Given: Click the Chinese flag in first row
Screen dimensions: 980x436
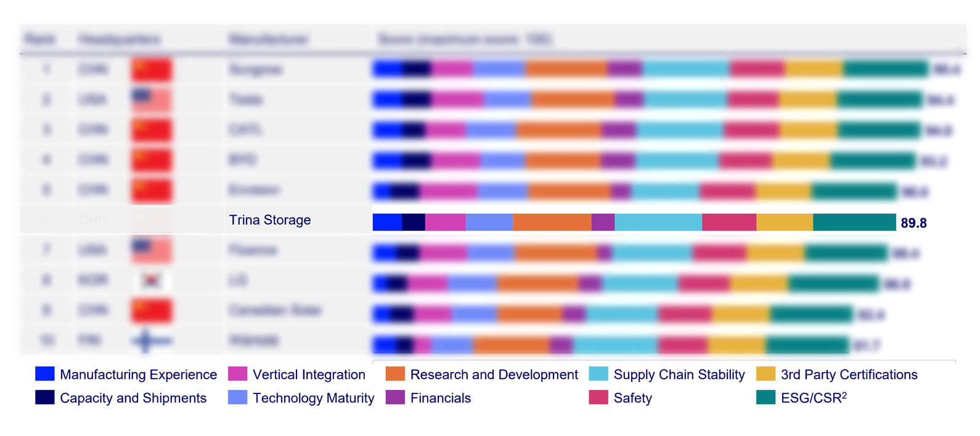Looking at the screenshot, I should pyautogui.click(x=151, y=69).
